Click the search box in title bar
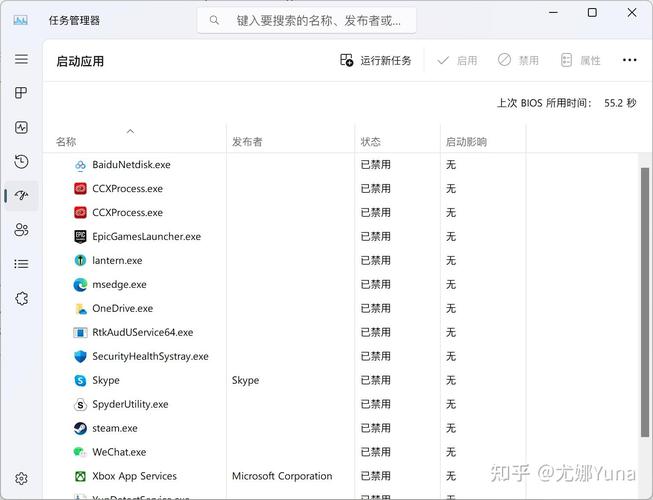This screenshot has height=500, width=653. (307, 20)
